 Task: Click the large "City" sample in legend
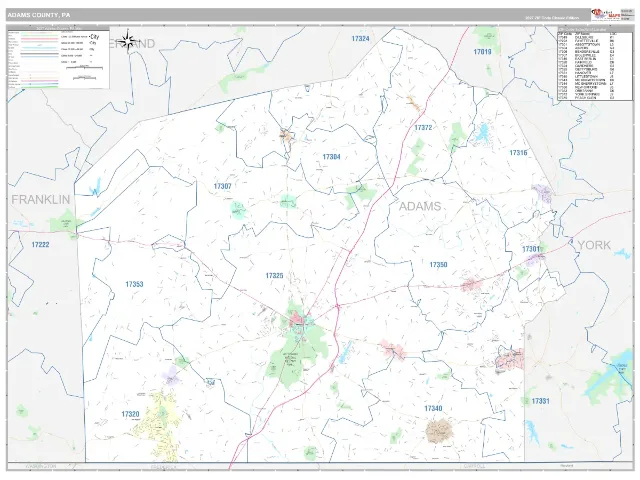coord(94,37)
